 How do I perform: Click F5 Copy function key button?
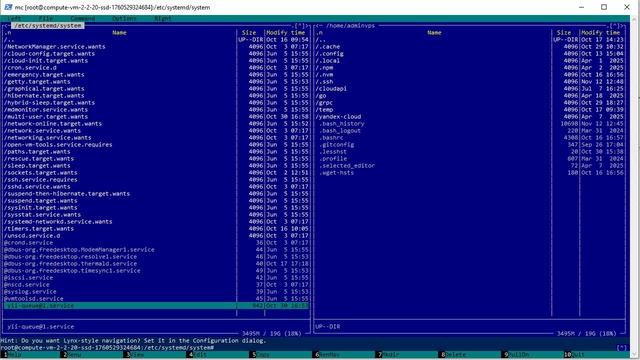point(263,355)
